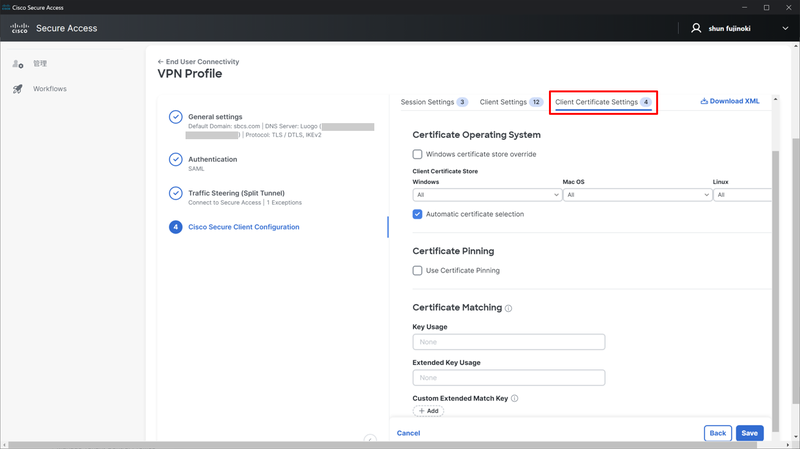Click the Certificate Pinning heading
Viewport: 800px width, 449px height.
(x=453, y=251)
